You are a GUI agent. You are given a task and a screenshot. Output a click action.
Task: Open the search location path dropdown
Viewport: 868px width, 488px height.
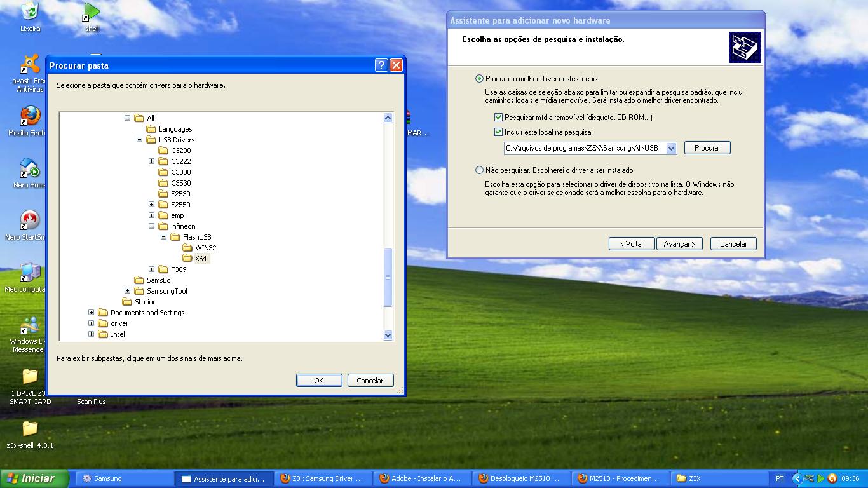(x=671, y=148)
